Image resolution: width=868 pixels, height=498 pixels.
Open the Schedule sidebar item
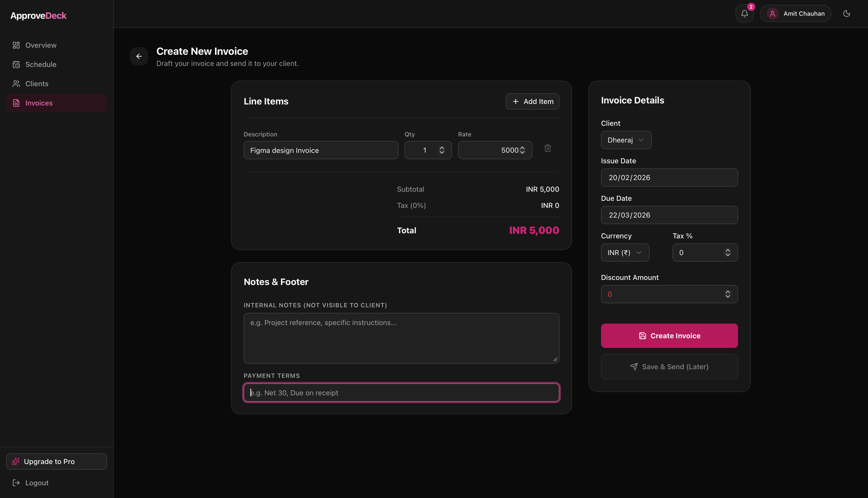(x=41, y=65)
